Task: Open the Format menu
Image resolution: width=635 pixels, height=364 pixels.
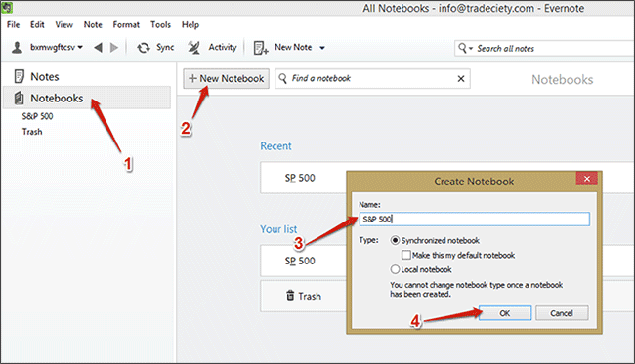Action: (126, 25)
